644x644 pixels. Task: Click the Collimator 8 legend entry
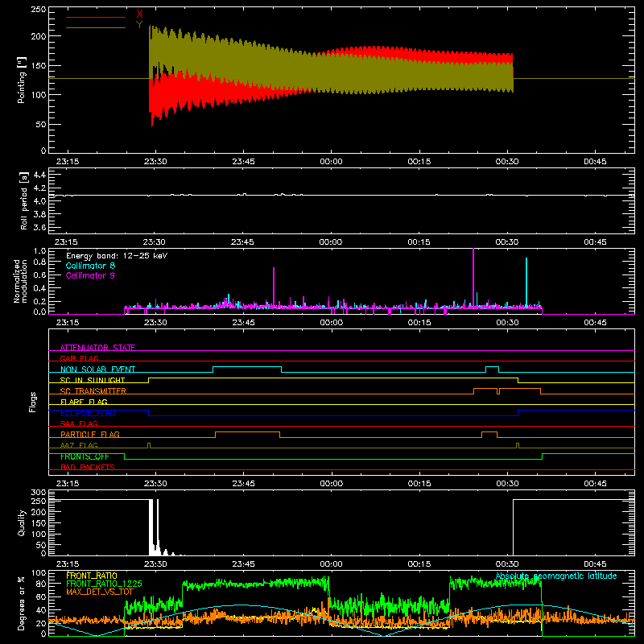[90, 266]
